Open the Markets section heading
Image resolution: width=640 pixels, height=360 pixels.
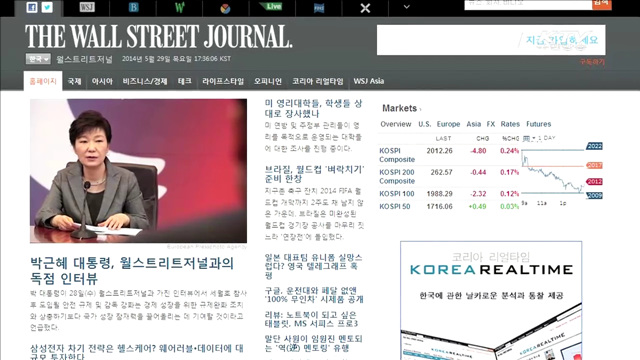point(400,108)
